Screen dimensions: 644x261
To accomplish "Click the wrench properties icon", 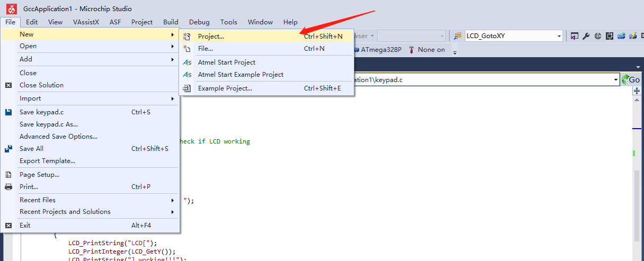I will click(586, 36).
